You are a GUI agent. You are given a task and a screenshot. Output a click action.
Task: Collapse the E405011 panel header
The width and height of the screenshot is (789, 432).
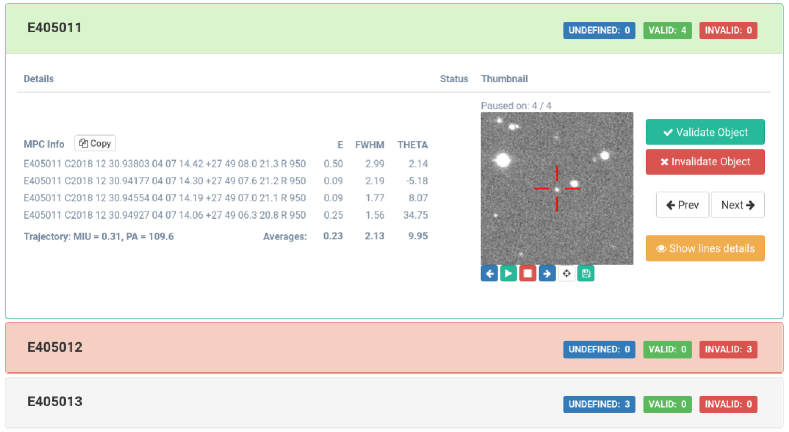(x=394, y=29)
